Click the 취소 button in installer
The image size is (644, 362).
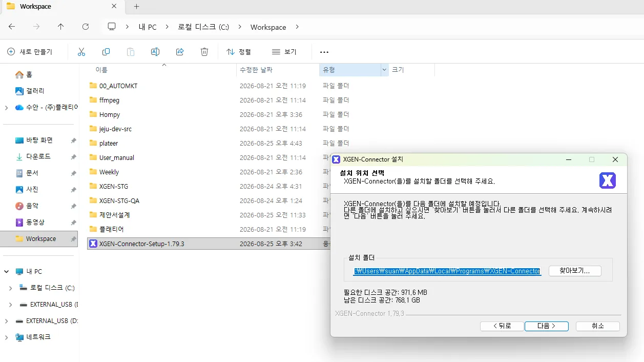click(x=598, y=326)
